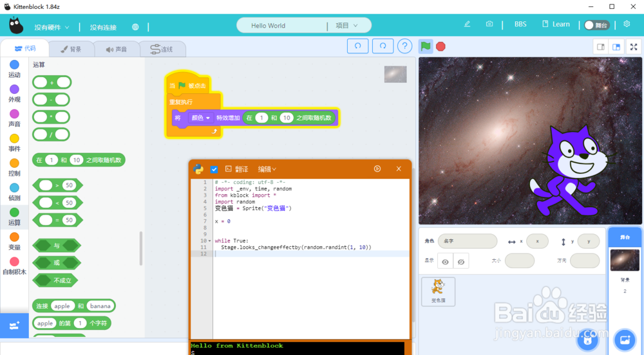The width and height of the screenshot is (644, 355).
Task: Click the sprite x coordinate field
Action: point(537,241)
